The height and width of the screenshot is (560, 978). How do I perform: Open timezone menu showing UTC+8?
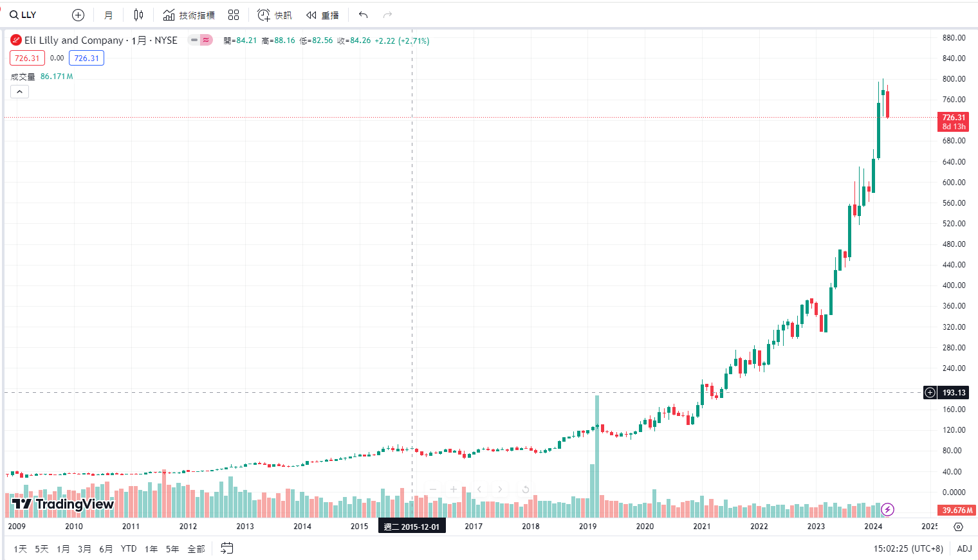[908, 548]
